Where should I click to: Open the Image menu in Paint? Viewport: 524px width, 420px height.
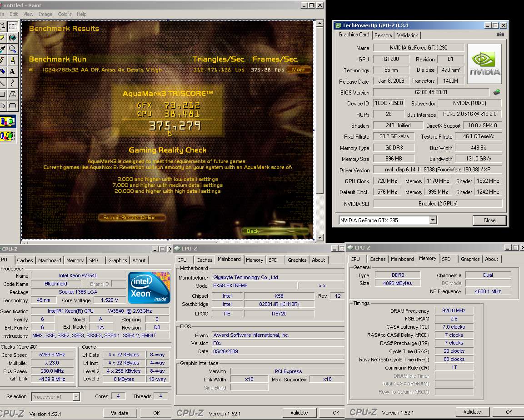point(45,14)
